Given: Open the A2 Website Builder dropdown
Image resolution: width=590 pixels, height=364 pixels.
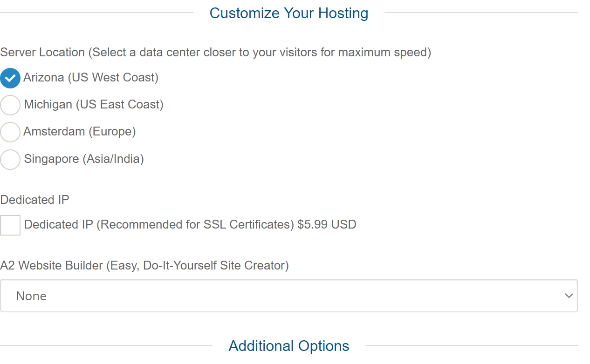Looking at the screenshot, I should 289,296.
